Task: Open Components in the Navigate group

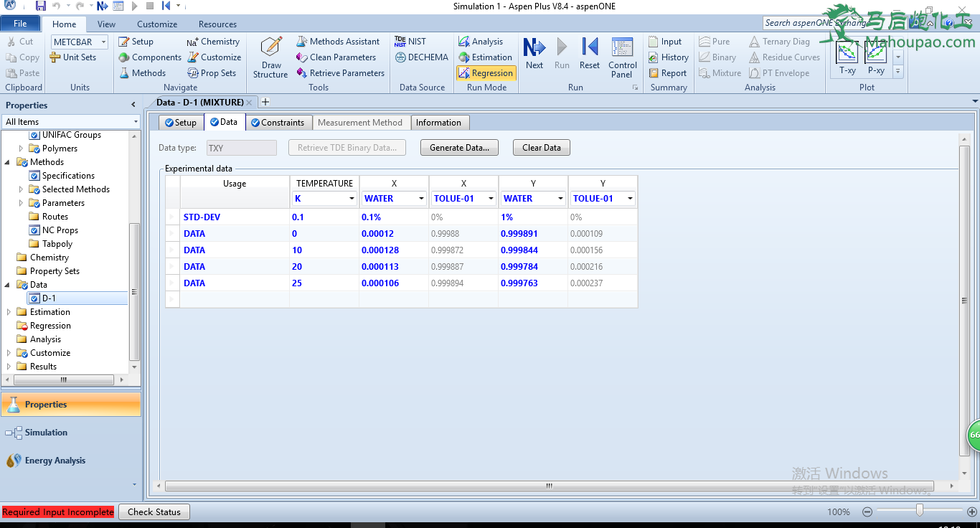Action: pos(150,57)
